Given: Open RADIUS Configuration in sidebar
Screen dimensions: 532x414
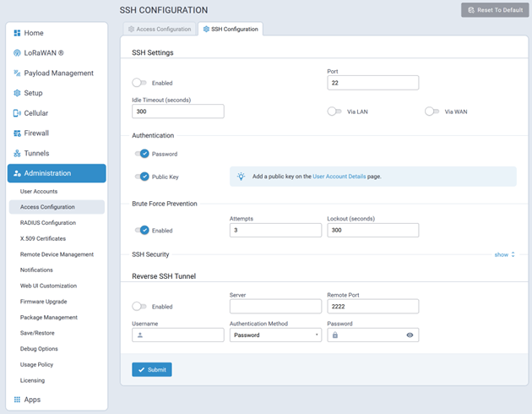Looking at the screenshot, I should click(x=48, y=223).
